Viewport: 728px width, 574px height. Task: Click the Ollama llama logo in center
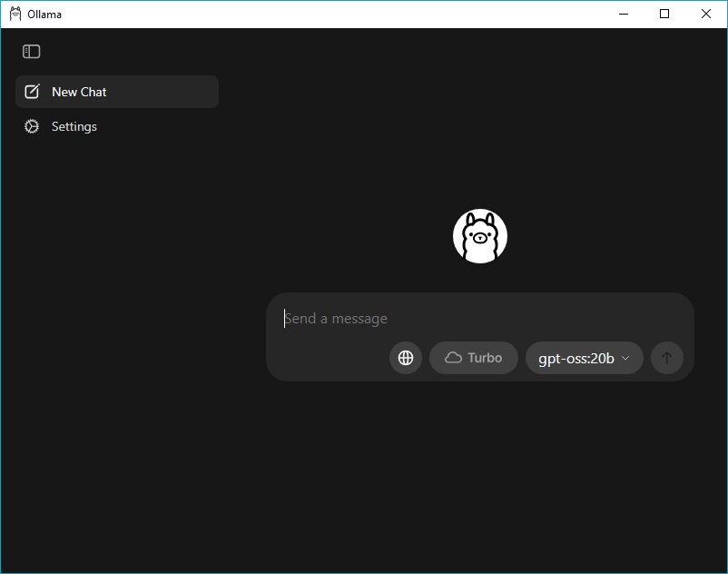click(x=479, y=236)
